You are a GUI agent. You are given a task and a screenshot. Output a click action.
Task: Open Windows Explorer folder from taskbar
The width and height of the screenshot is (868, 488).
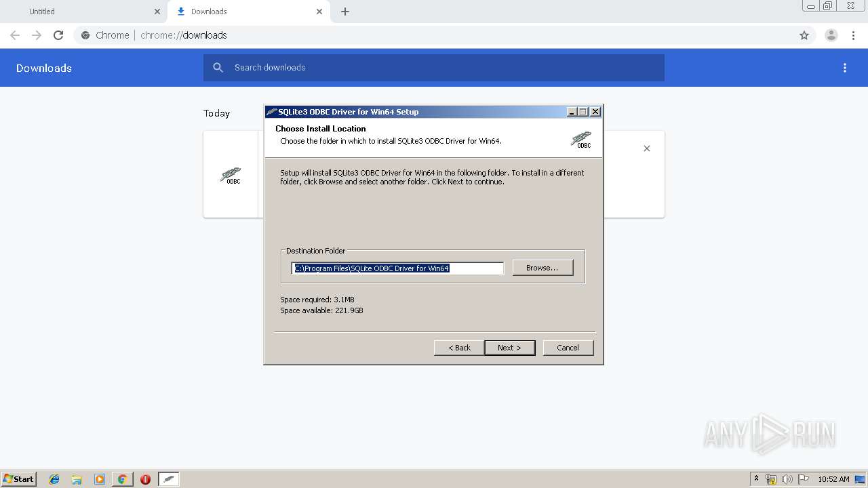click(77, 479)
